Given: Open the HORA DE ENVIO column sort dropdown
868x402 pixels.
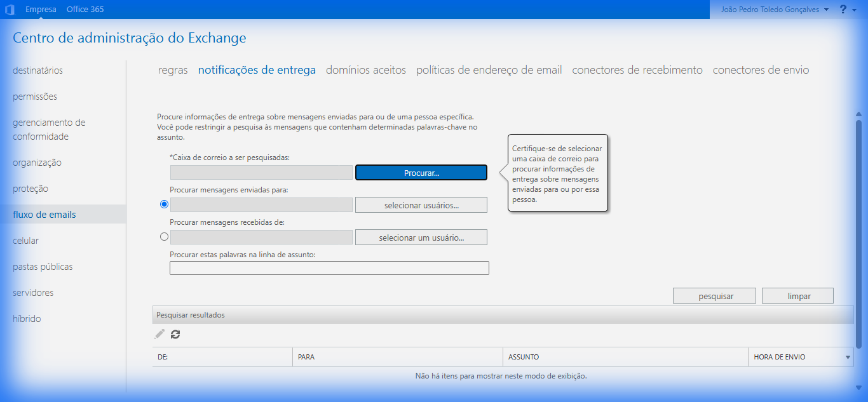Looking at the screenshot, I should pos(849,356).
